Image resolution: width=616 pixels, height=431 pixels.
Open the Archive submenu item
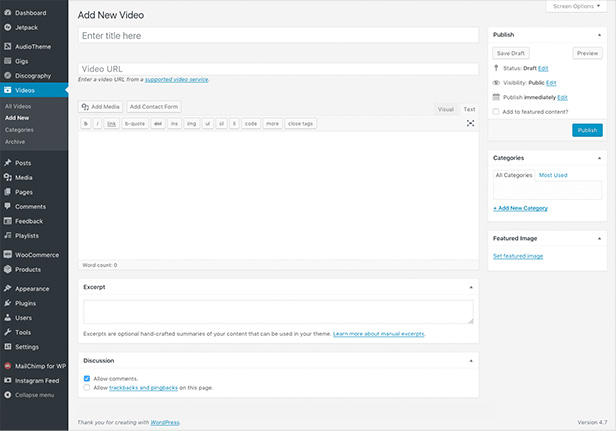pos(15,142)
